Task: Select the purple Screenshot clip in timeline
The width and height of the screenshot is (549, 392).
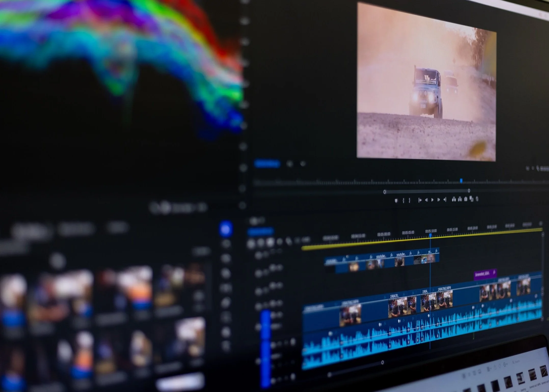Action: (x=485, y=275)
